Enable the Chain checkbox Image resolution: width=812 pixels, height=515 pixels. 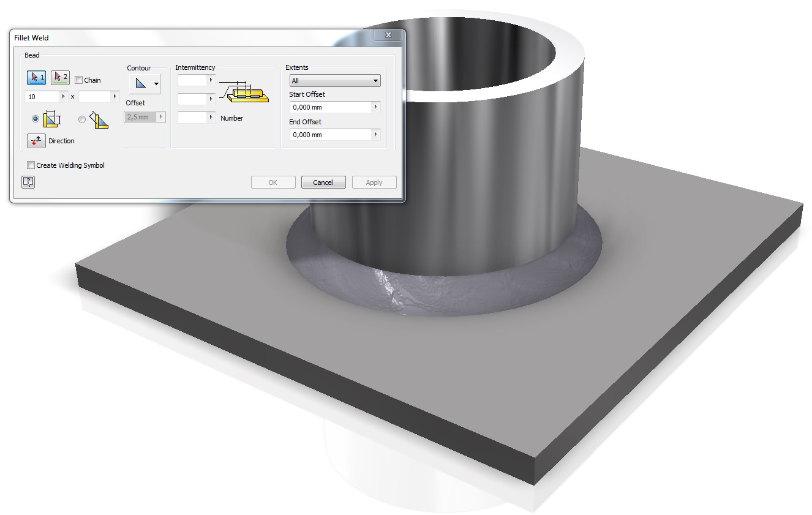(78, 80)
